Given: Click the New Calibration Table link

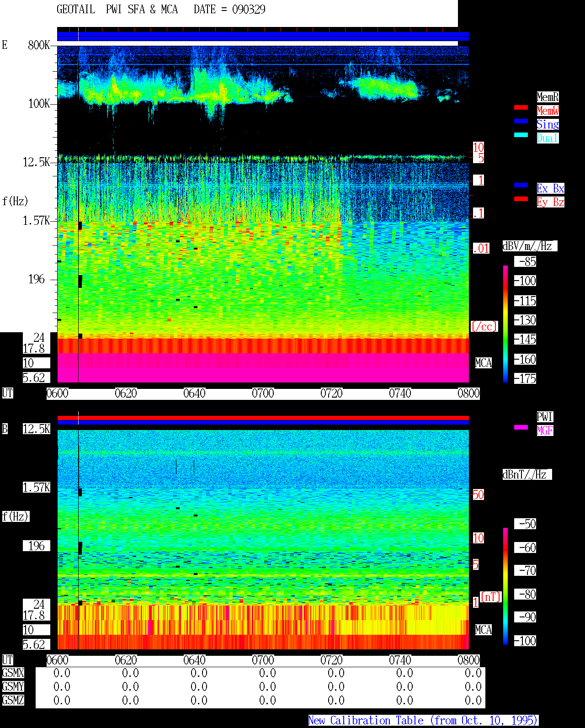Looking at the screenshot, I should click(423, 720).
